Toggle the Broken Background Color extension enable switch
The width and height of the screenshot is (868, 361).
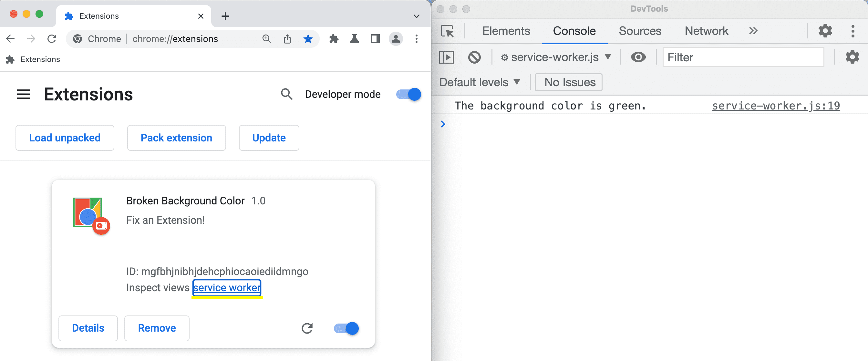click(x=346, y=328)
